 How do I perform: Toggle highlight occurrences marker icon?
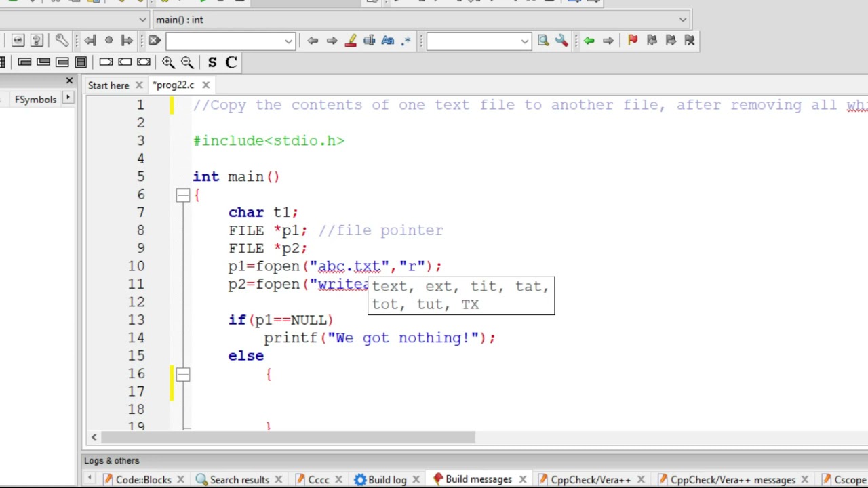(351, 41)
